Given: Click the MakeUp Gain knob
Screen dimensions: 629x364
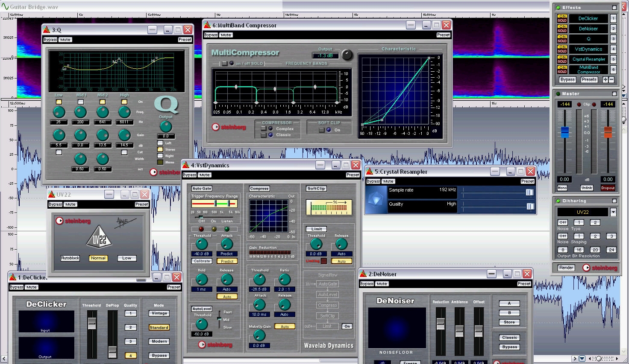Looking at the screenshot, I should 259,335.
